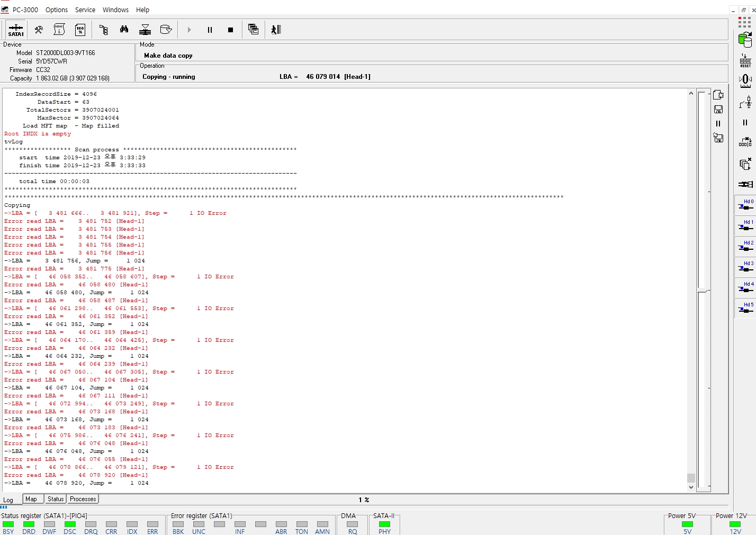Screen dimensions: 756x535
Task: Click the 100% document toolbar icon
Action: point(80,30)
